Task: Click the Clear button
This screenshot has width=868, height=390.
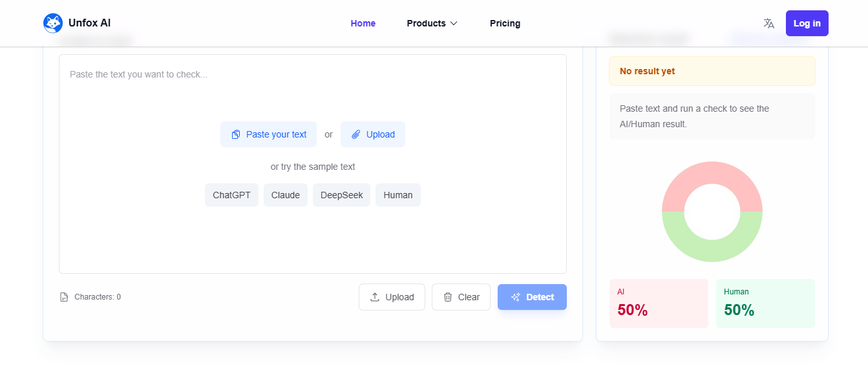Action: pyautogui.click(x=461, y=297)
